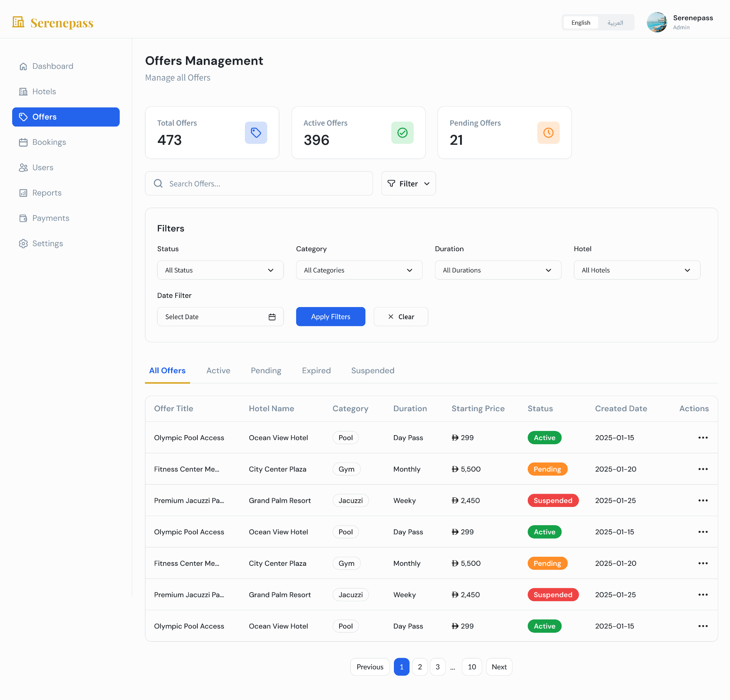
Task: Switch to the Suspended tab
Action: [373, 371]
